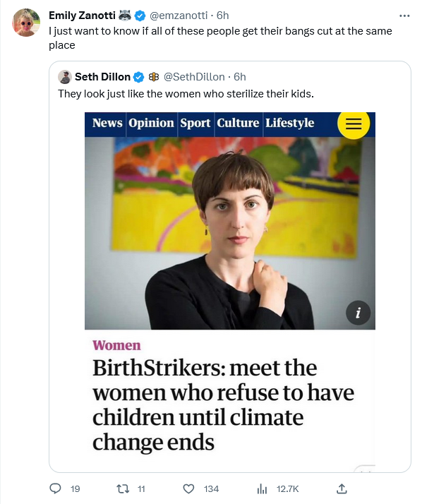Screen dimensions: 422x504
Task: Open Seth Dillon's small avatar
Action: (x=65, y=77)
